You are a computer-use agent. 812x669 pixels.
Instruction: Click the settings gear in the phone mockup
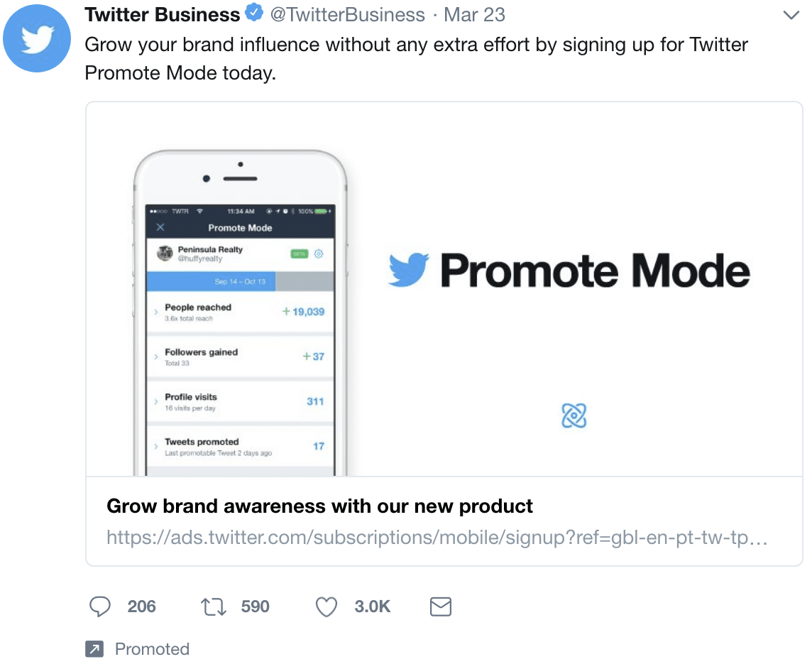coord(319,254)
